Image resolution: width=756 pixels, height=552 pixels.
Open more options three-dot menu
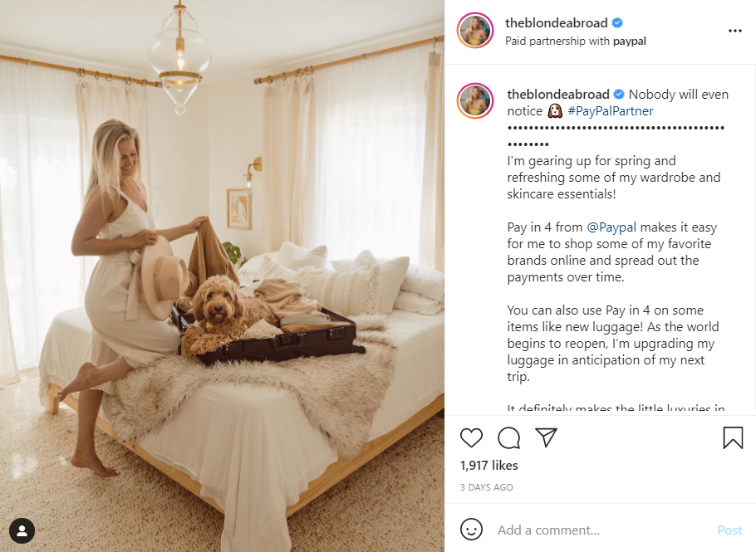[734, 31]
